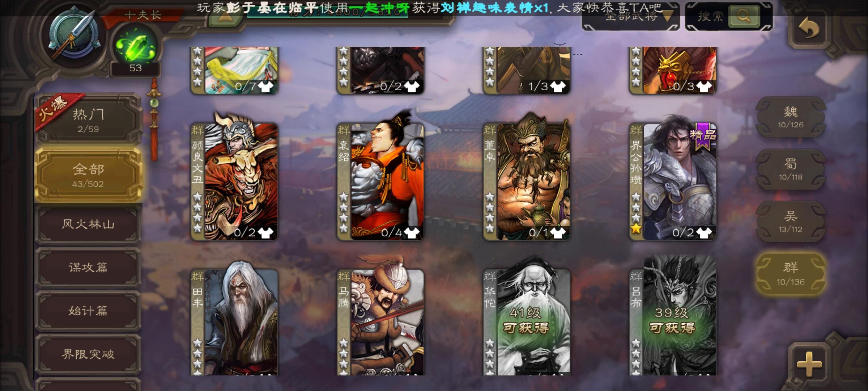868x391 pixels.
Task: Tap the 0/7 skin shirt icon
Action: click(265, 87)
